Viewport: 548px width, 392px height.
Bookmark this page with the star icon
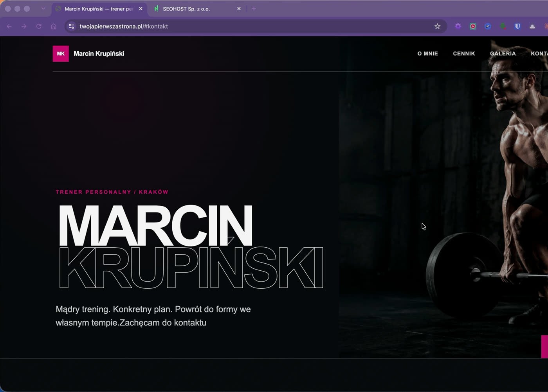coord(437,26)
